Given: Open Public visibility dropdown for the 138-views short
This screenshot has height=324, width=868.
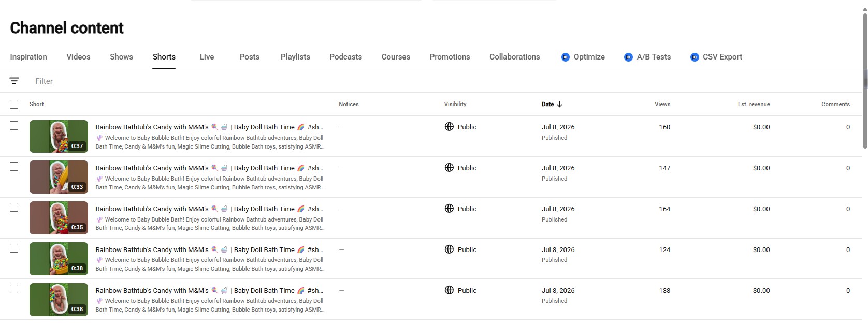Looking at the screenshot, I should [467, 290].
